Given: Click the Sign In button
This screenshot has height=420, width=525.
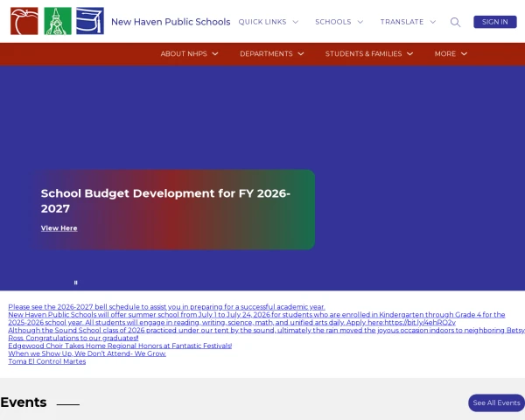Looking at the screenshot, I should pos(495,22).
